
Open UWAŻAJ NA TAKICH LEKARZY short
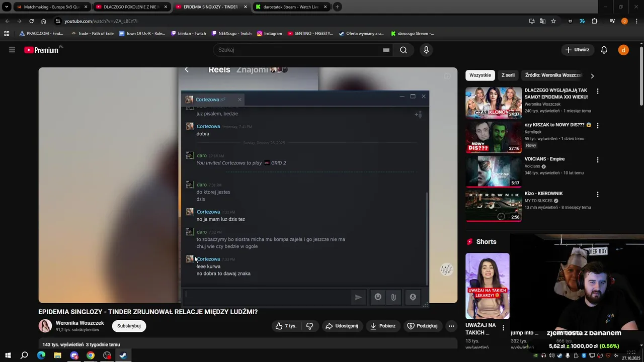pyautogui.click(x=487, y=286)
